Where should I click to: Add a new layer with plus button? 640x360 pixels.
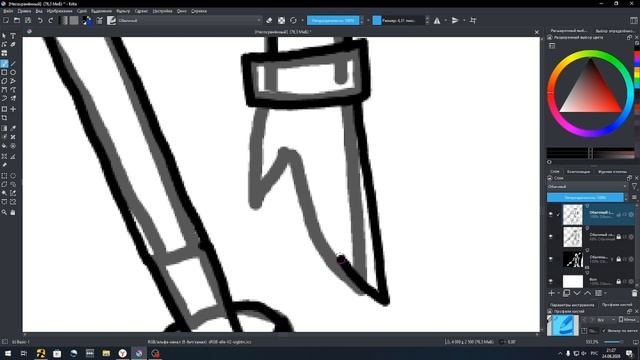(x=551, y=293)
